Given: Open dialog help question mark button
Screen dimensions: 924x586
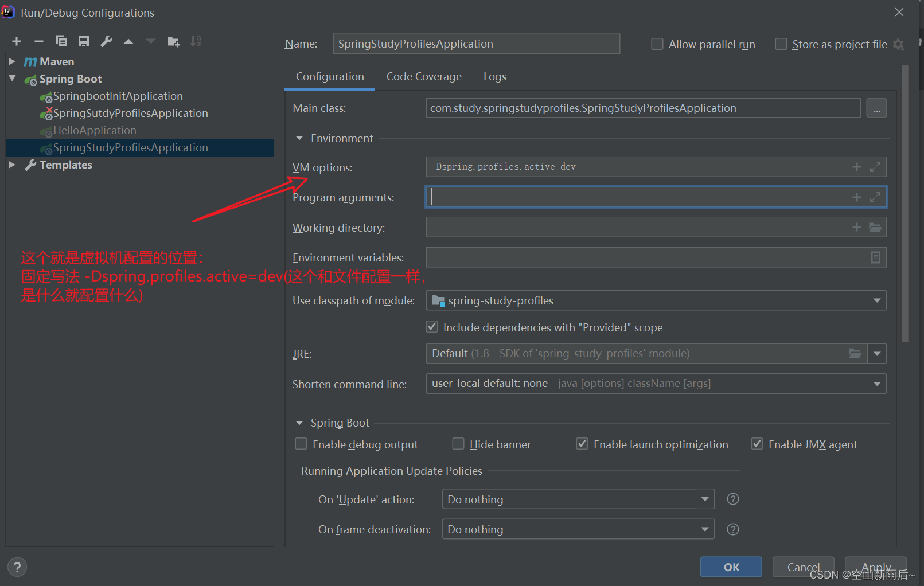Looking at the screenshot, I should 17,567.
